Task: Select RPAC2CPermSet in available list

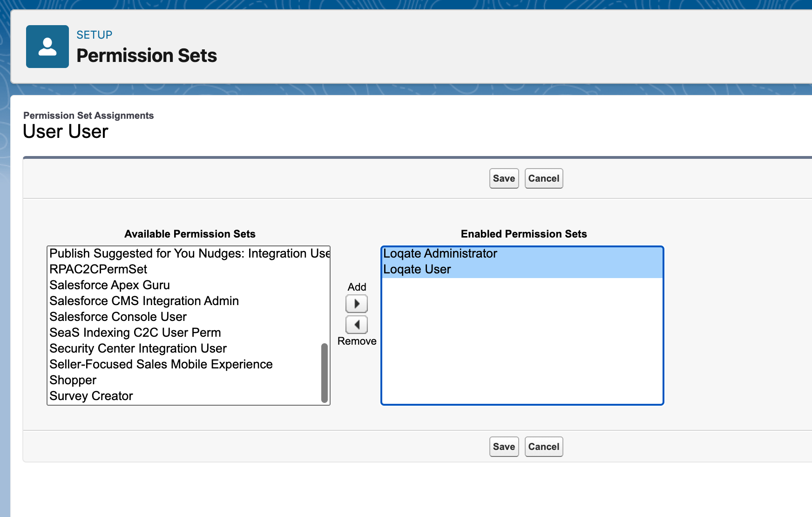Action: click(x=185, y=269)
